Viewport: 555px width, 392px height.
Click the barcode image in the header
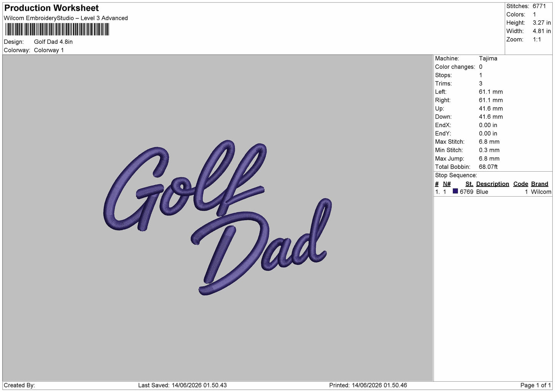(57, 30)
